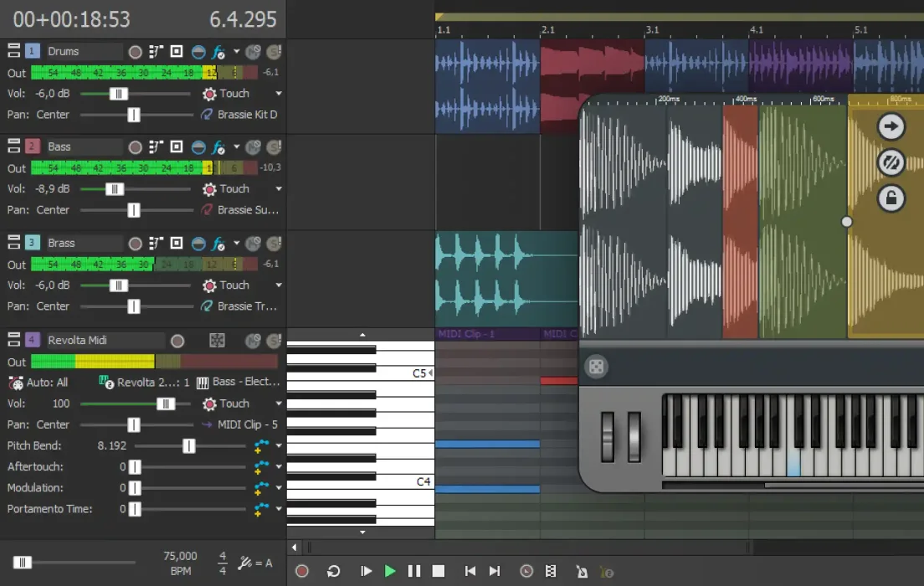Click the Pause button
Viewport: 924px width, 586px height.
pos(414,571)
